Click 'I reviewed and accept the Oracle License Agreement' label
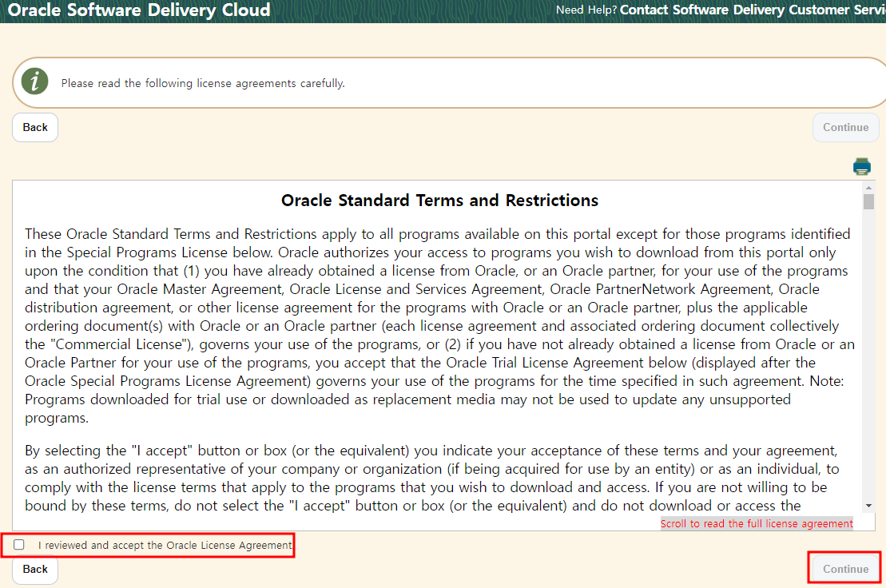Screen dimensions: 886x588 [165, 545]
